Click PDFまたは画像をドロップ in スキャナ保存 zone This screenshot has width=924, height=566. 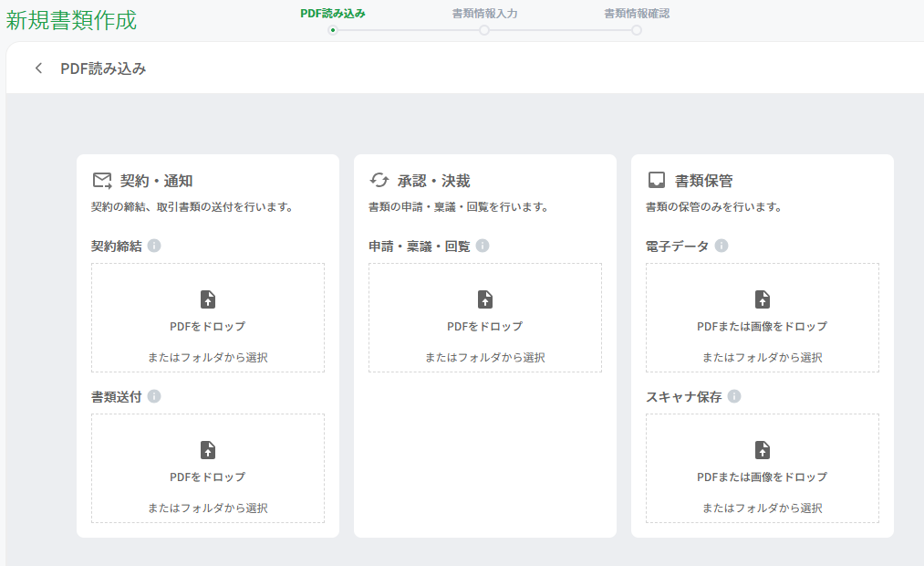click(x=763, y=477)
